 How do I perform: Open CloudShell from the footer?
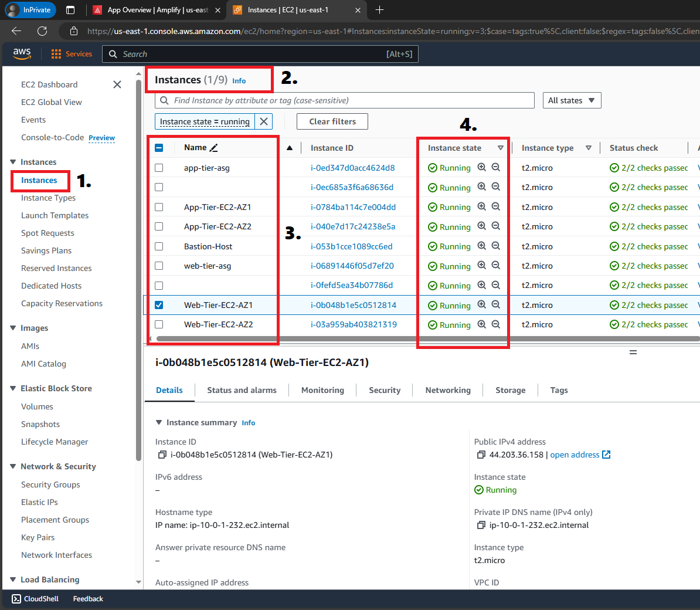click(35, 599)
